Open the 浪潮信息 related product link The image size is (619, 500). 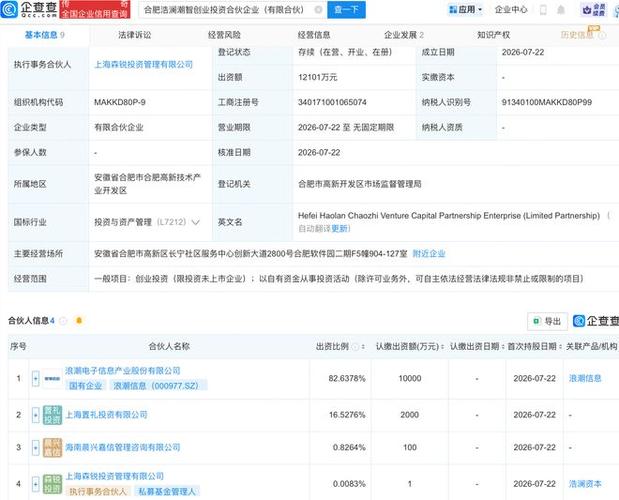pos(585,378)
